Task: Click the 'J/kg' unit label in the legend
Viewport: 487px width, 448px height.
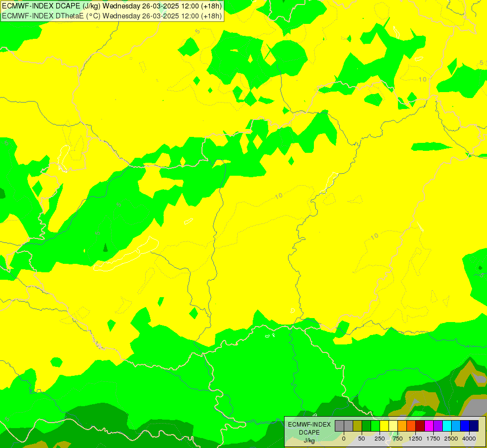Action: (x=309, y=441)
